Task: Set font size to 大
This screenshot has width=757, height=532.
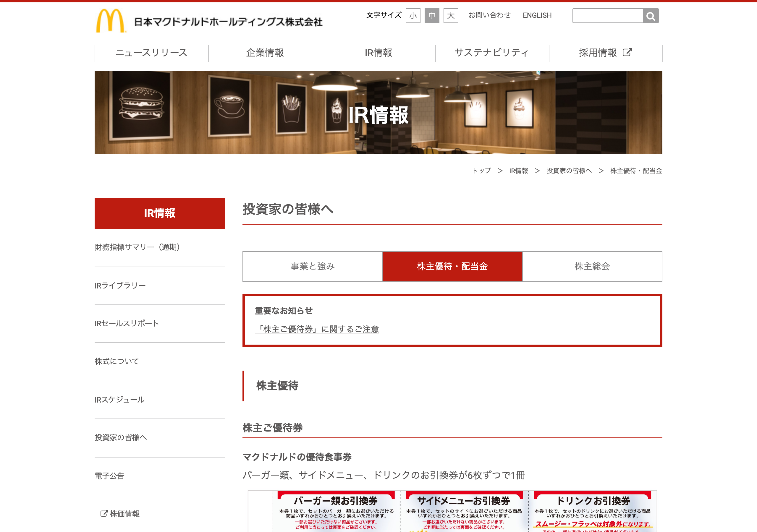Action: coord(451,15)
